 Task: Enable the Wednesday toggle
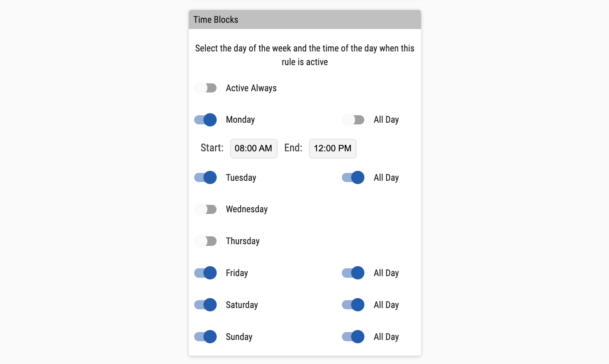pos(205,209)
